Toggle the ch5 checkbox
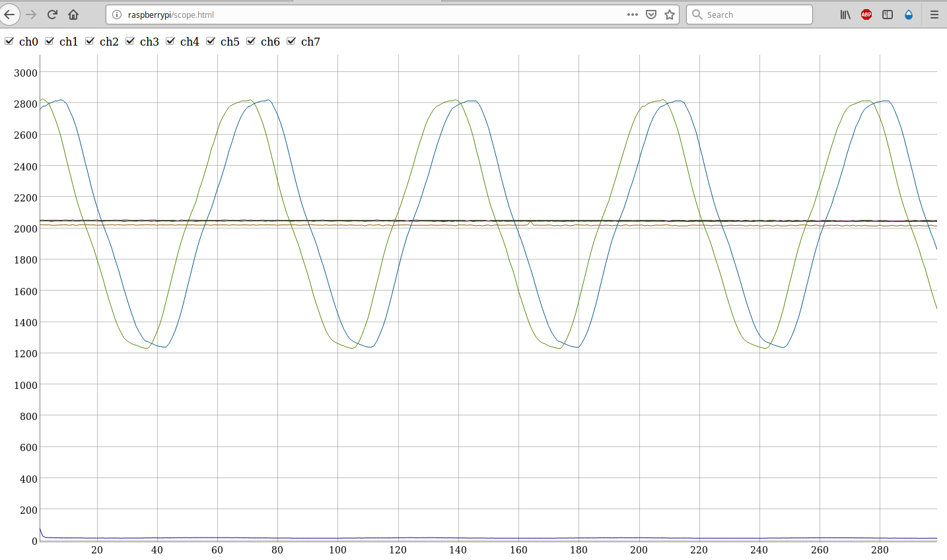Screen dimensions: 947x560 [x=211, y=41]
